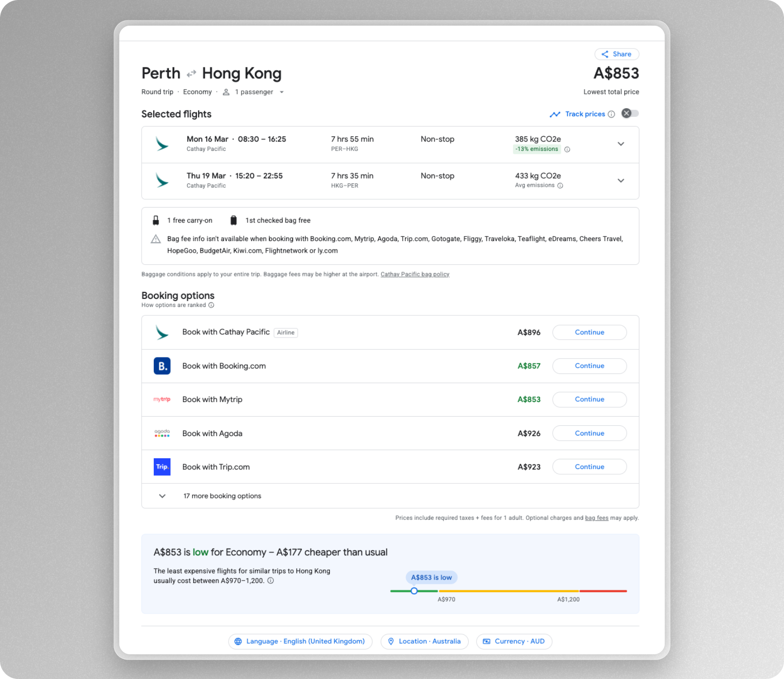
Task: Click Cathay Pacific logo on Thu 19 Mar flight
Action: [x=162, y=180]
